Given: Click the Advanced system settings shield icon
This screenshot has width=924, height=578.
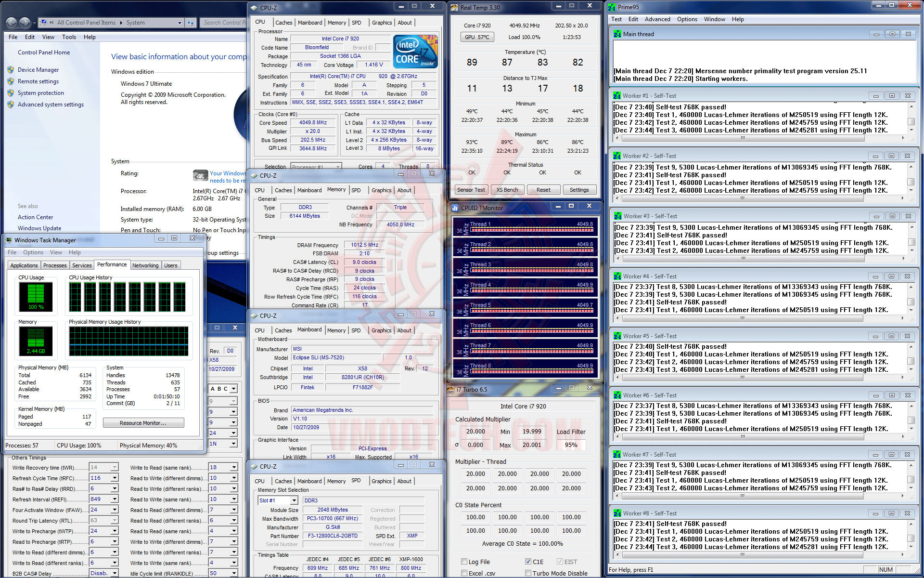Looking at the screenshot, I should [11, 105].
